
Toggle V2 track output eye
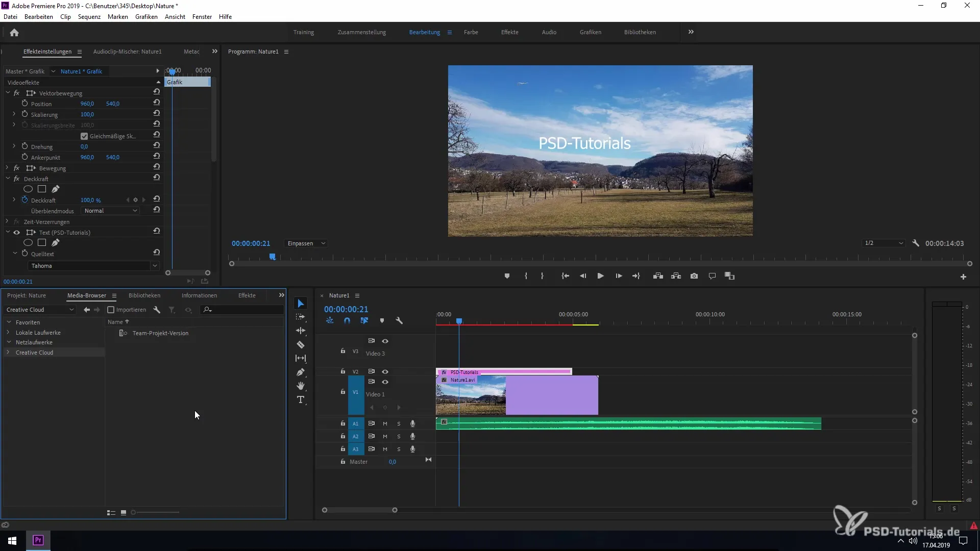coord(385,371)
